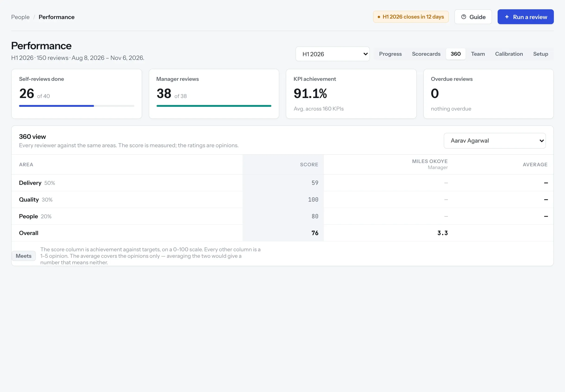Screen dimensions: 565x392
Task: Open the H1 2026 period dropdown
Action: pyautogui.click(x=333, y=54)
